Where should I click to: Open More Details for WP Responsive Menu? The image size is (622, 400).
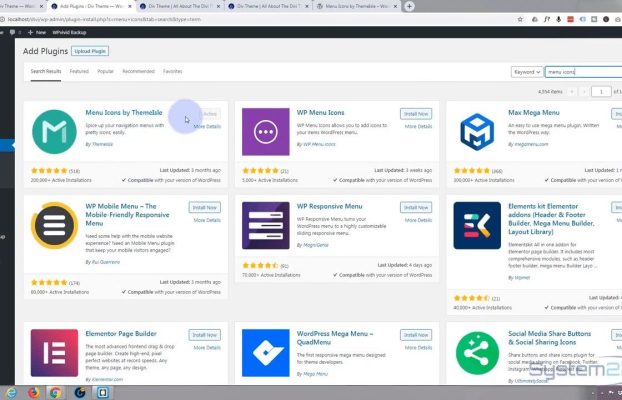419,220
